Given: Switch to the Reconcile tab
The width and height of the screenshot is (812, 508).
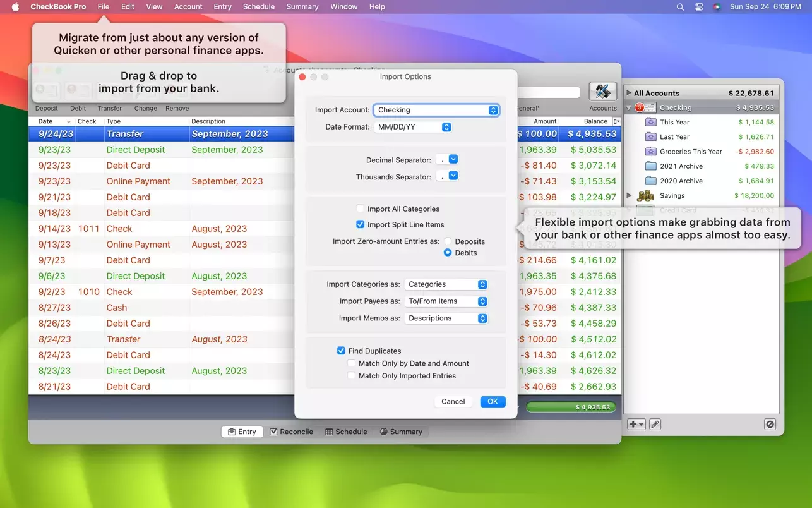Looking at the screenshot, I should [291, 432].
